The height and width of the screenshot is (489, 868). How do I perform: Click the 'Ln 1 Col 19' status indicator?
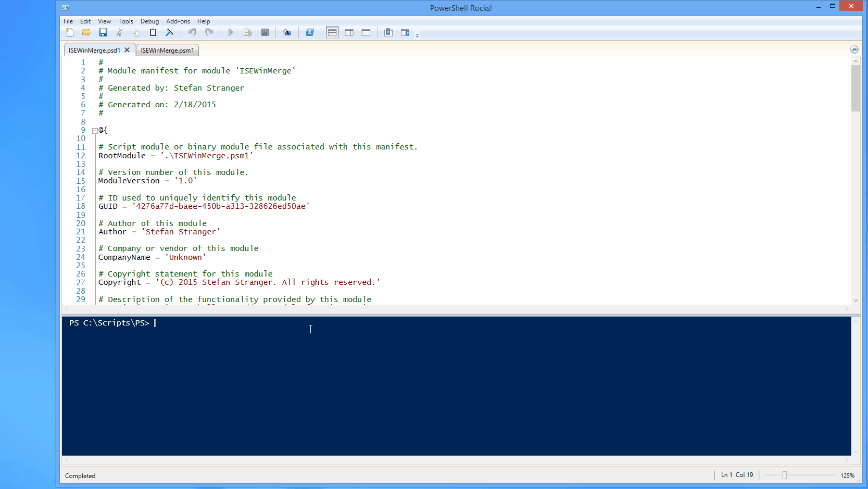737,475
